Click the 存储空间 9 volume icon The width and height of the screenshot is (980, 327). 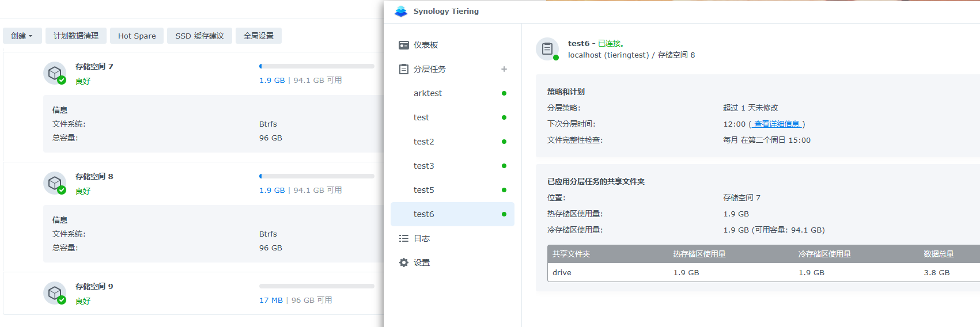pos(55,293)
